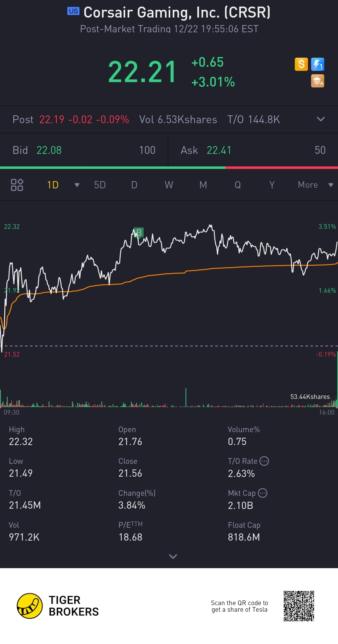Viewport: 338px width, 644px height.
Task: Tap the T/O Rate value 2.63%
Action: pyautogui.click(x=241, y=474)
